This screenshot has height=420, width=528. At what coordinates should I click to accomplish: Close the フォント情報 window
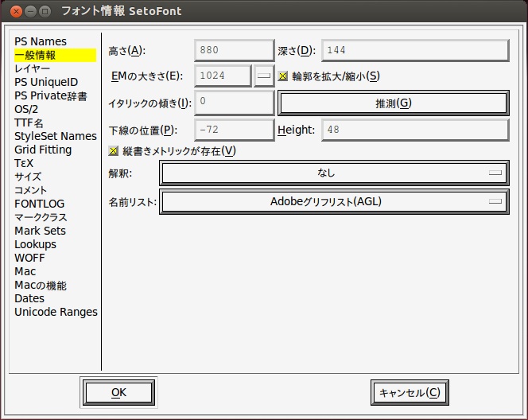coord(16,12)
